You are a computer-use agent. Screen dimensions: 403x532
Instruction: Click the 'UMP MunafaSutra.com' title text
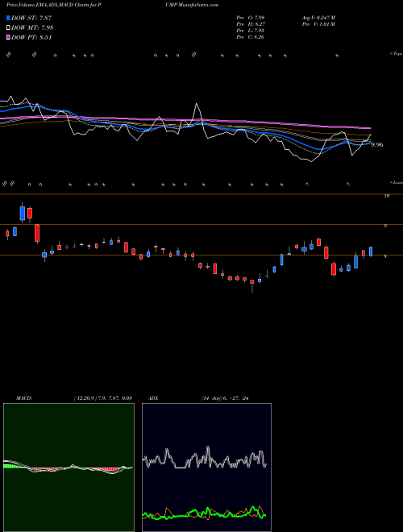(192, 5)
